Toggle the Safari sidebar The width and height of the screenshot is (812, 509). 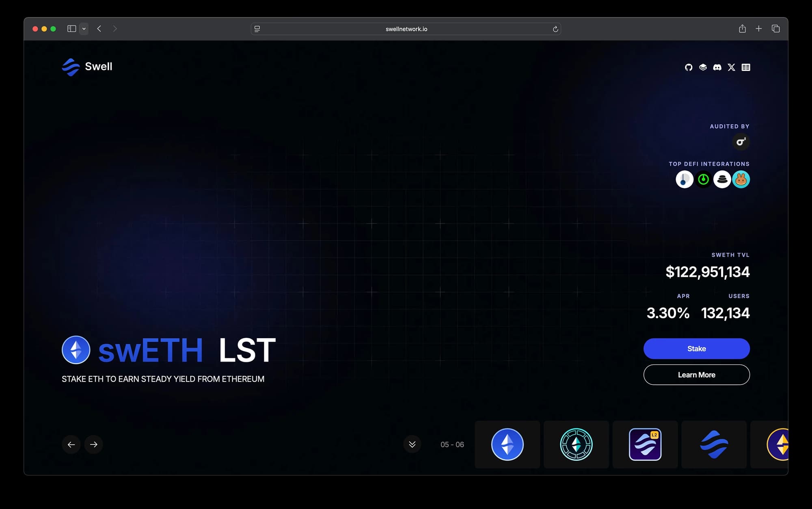[x=72, y=29]
